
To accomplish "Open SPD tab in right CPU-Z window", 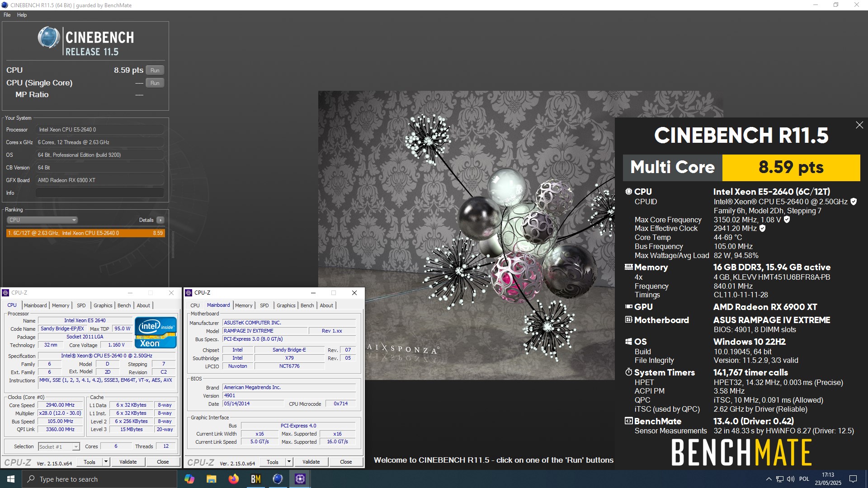I will 264,305.
